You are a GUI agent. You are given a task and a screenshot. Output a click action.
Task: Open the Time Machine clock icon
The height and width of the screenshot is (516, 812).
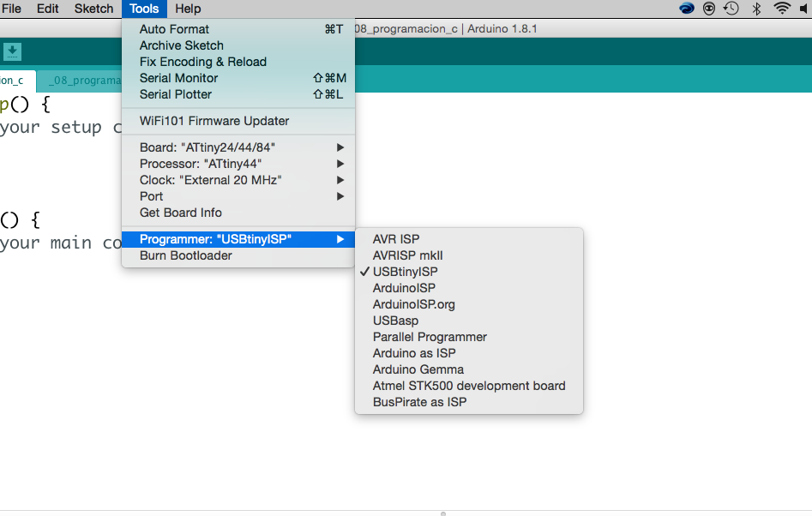[731, 9]
